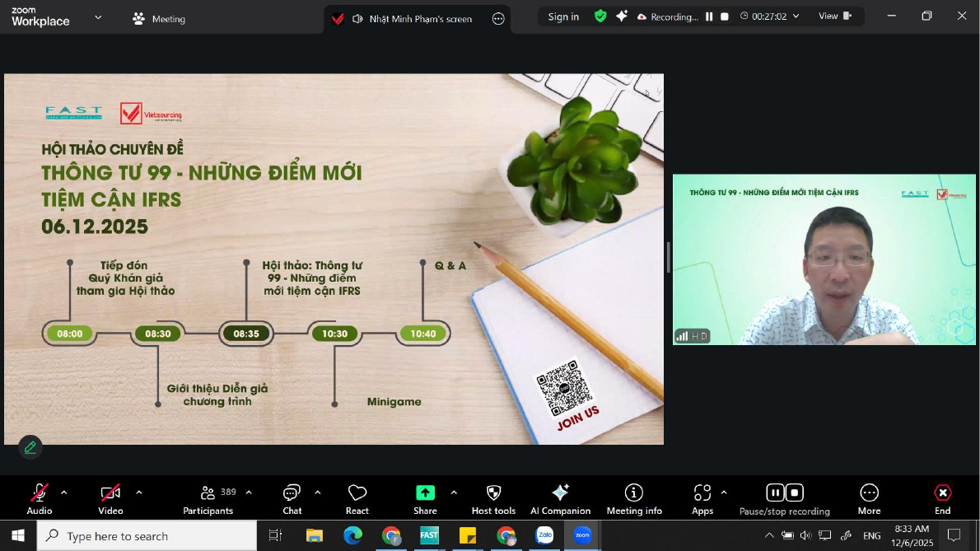Open the React emoji panel

(x=357, y=499)
